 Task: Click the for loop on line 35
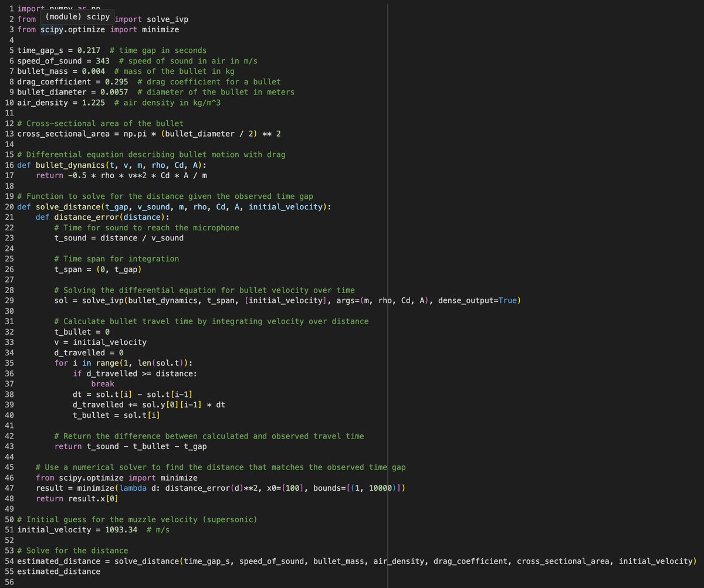click(x=124, y=363)
